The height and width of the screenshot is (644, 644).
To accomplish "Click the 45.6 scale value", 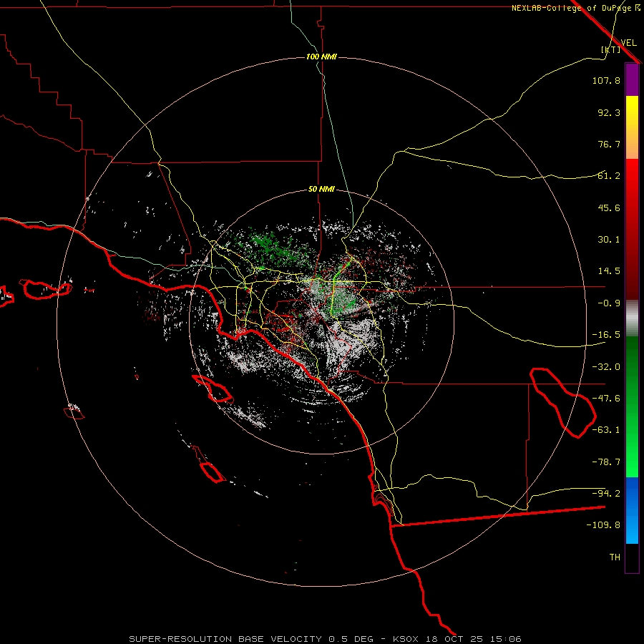I will [x=609, y=208].
